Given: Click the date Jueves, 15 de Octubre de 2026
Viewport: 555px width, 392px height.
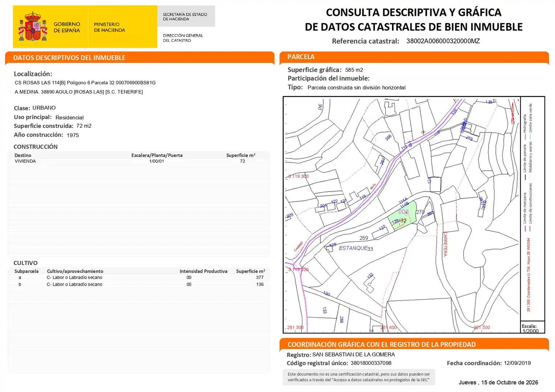Looking at the screenshot, I should [498, 383].
